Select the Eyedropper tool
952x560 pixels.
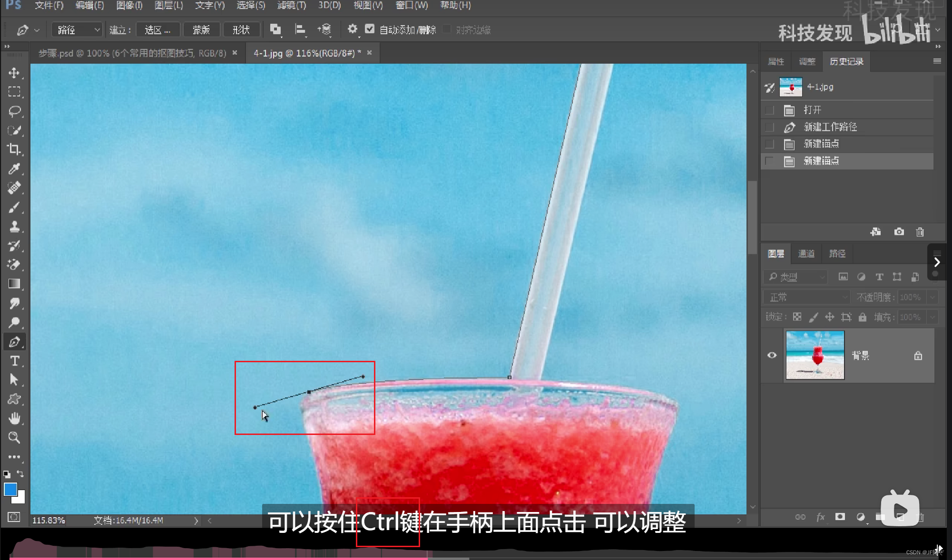(14, 169)
